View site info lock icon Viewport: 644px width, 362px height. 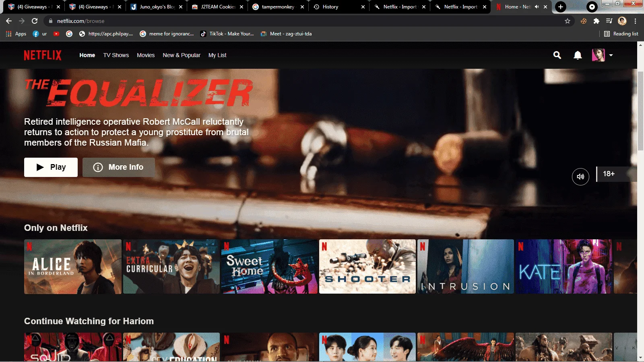[50, 21]
